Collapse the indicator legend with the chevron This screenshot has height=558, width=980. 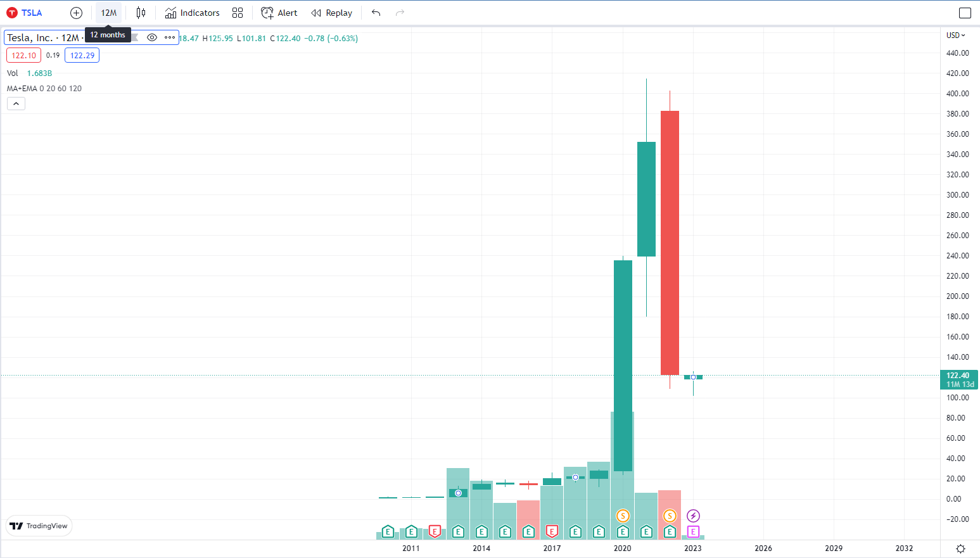(x=16, y=103)
